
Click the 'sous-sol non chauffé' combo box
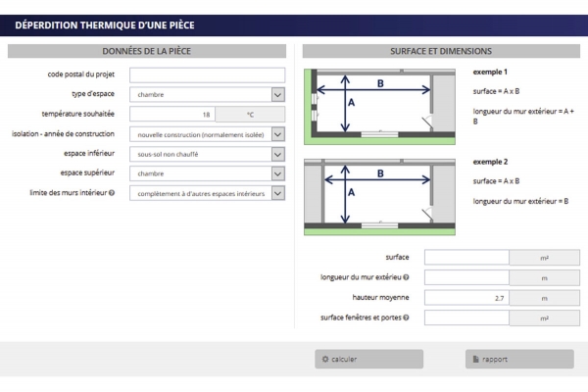207,154
